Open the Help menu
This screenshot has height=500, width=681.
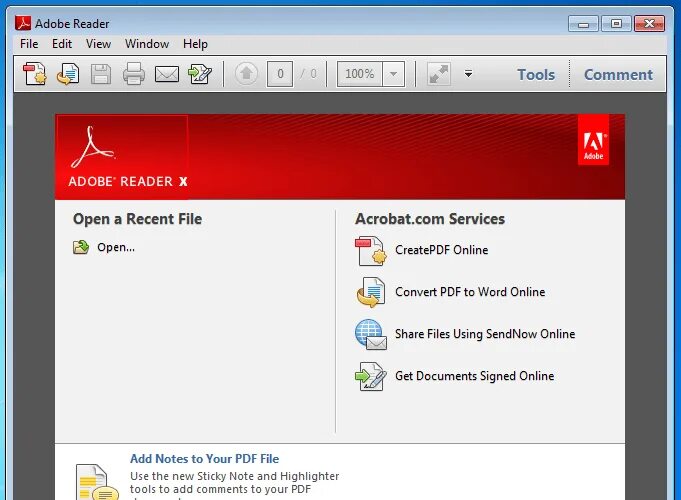click(195, 44)
